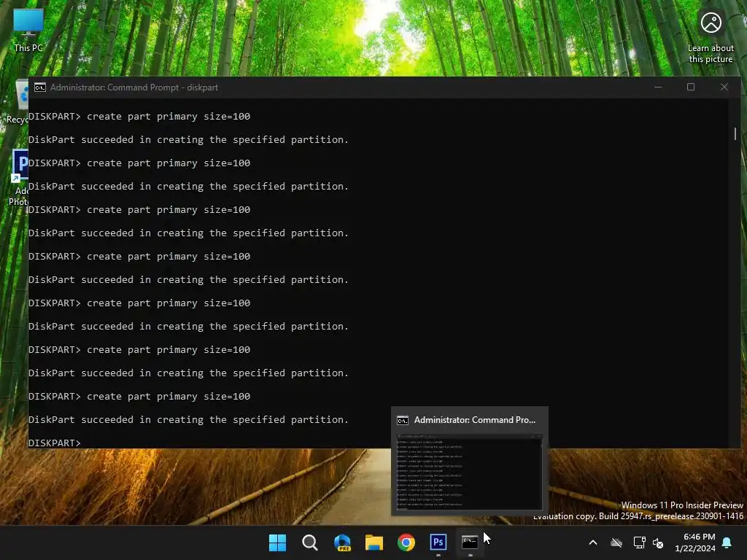The width and height of the screenshot is (747, 560).
Task: Click the muted volume tray icon
Action: coord(658,542)
